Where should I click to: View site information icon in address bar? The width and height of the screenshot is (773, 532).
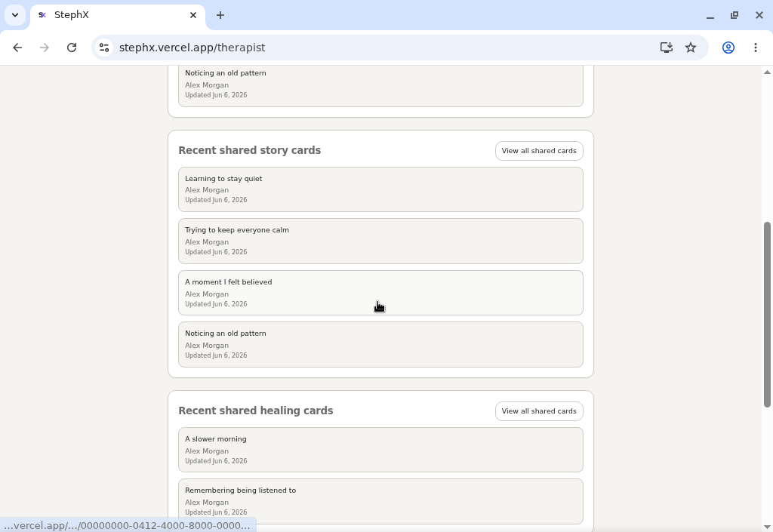tap(104, 48)
